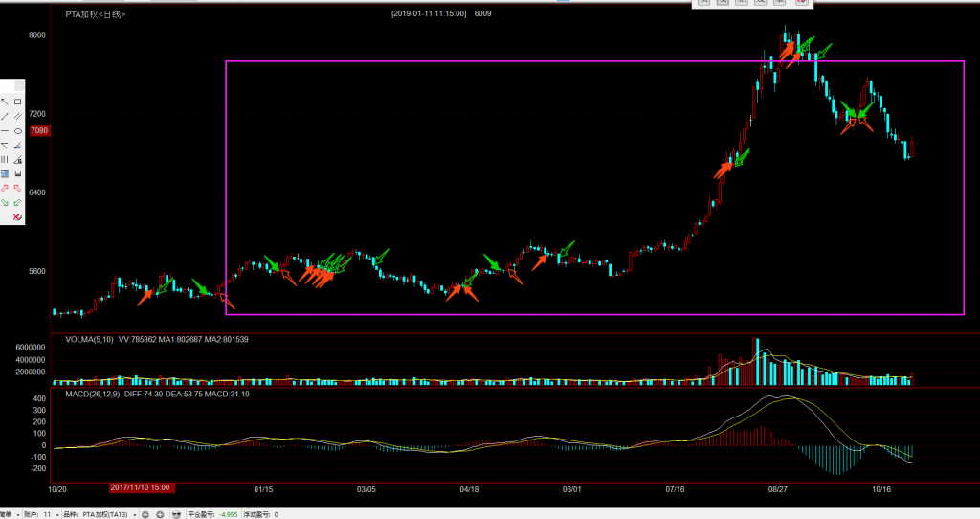Expand the 简单 mode dropdown
The image size is (980, 519).
click(x=17, y=514)
